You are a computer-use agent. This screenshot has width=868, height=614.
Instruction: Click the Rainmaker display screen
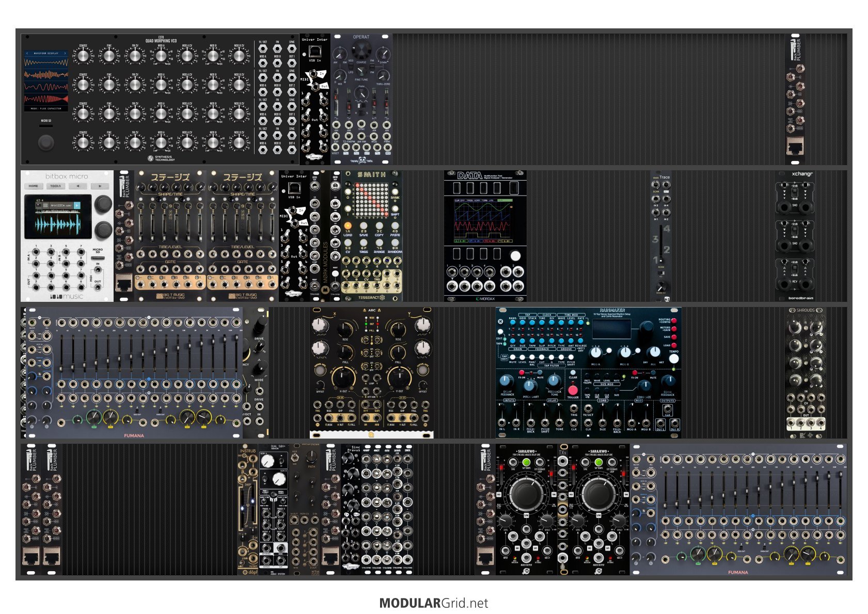tap(612, 329)
